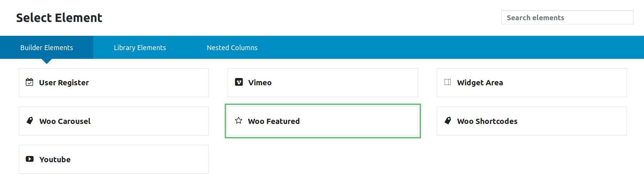
Task: Switch to the Builder Elements tab
Action: click(x=47, y=48)
